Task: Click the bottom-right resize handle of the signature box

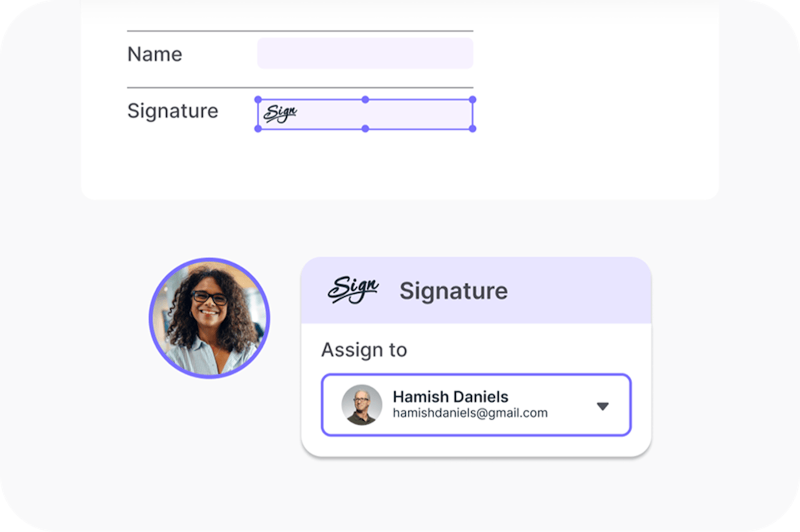Action: click(472, 129)
